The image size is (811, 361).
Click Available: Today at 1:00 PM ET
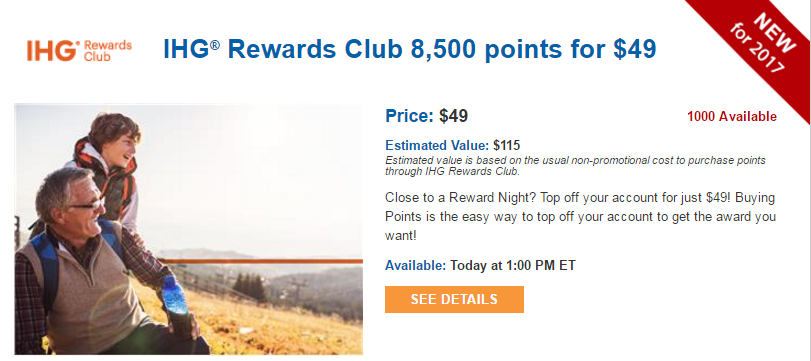coord(480,266)
